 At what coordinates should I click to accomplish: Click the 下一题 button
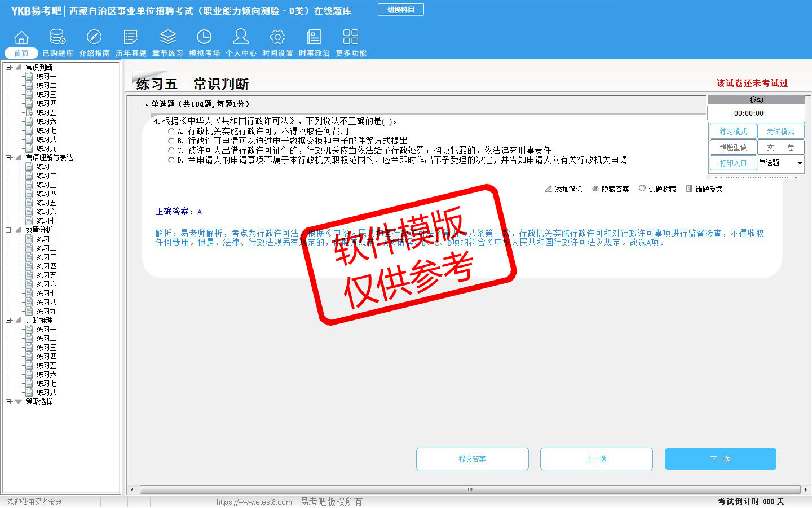[x=720, y=459]
